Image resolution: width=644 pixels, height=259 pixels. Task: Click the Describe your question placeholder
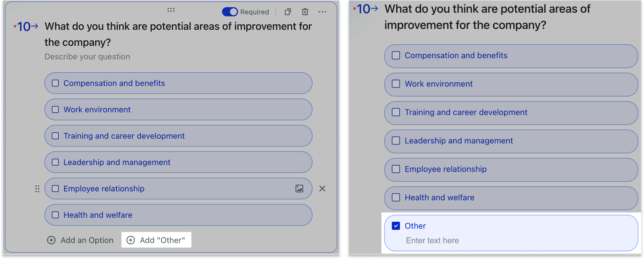87,56
